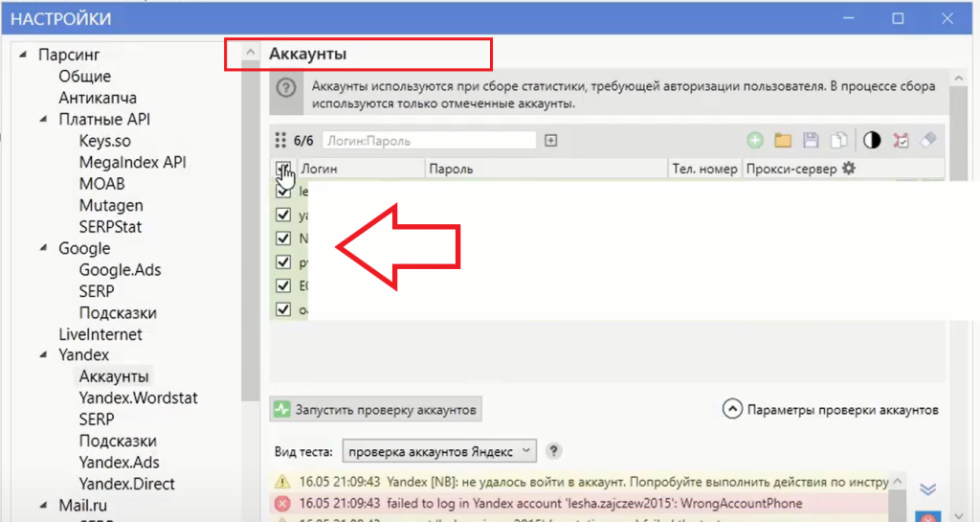
Task: Click the small plus box beside Логин:Пароль field
Action: pos(550,141)
